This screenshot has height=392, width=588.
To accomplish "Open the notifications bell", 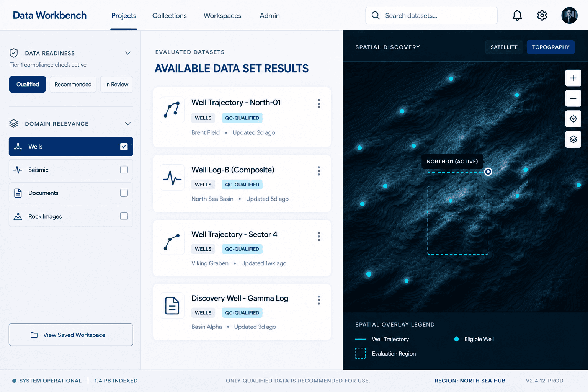I will 517,15.
